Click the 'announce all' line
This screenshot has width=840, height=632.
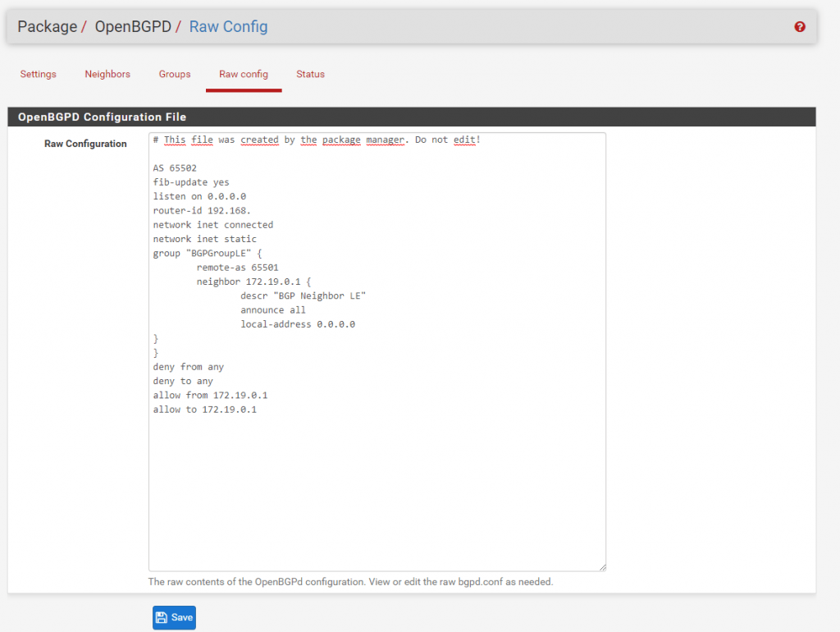[x=273, y=310]
